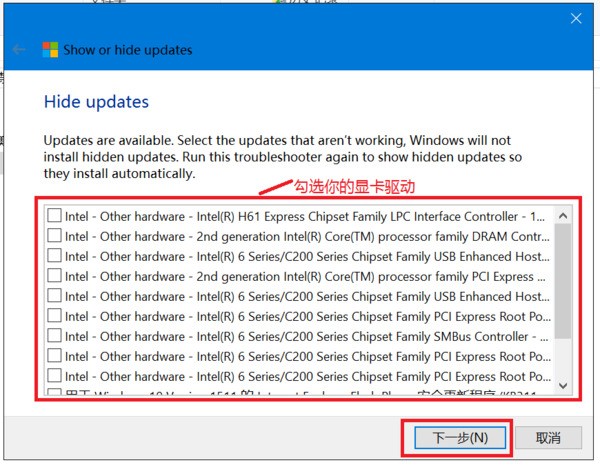Click the update list's scroll down arrow
The height and width of the screenshot is (465, 600).
563,385
